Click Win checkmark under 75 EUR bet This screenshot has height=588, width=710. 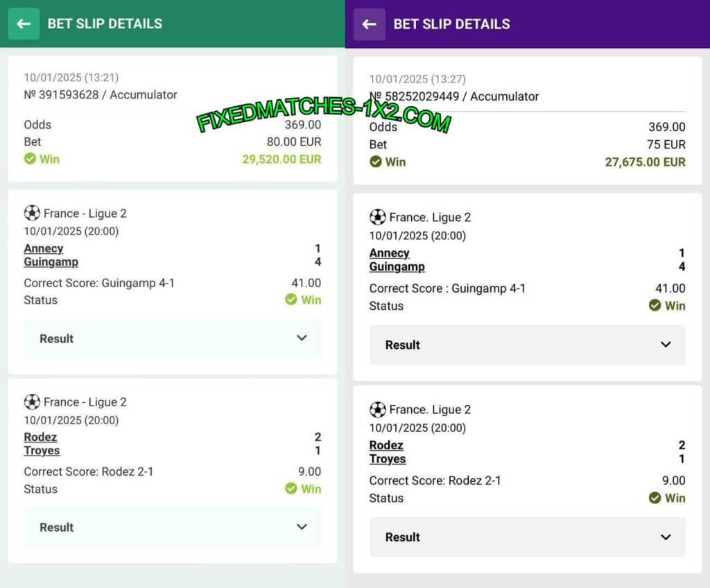click(x=376, y=162)
